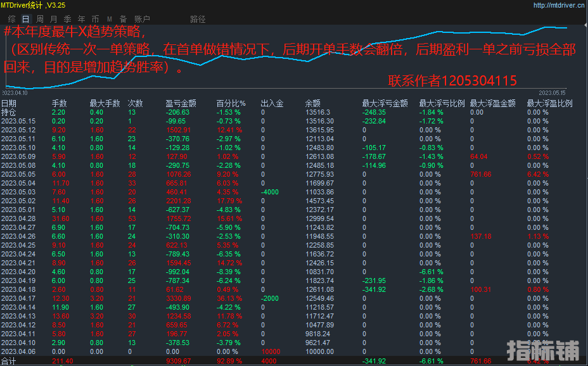
Task: Click the 10000 deposit value
Action: pos(271,352)
